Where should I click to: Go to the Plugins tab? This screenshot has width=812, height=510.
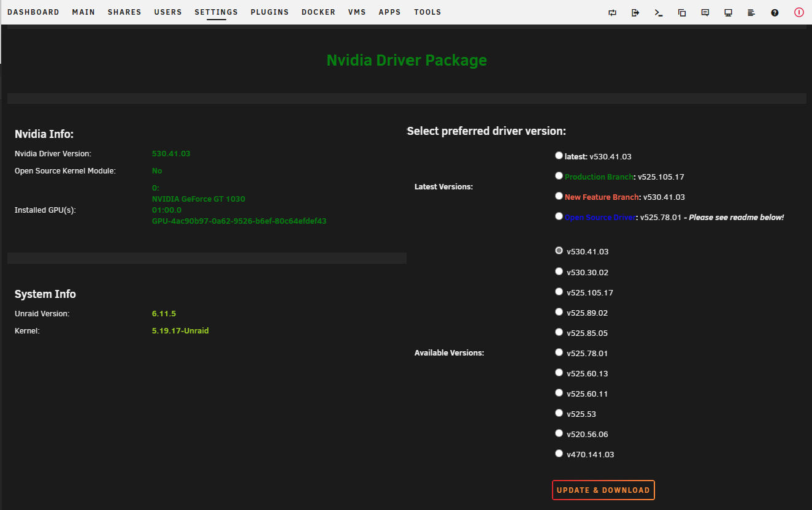click(270, 12)
